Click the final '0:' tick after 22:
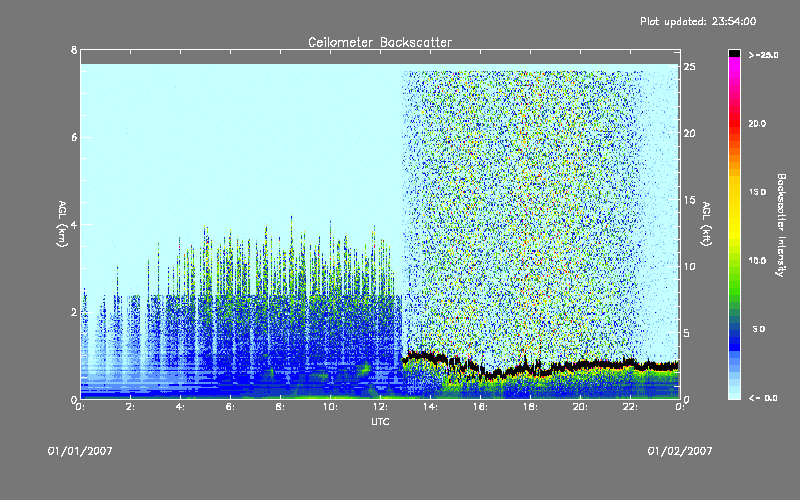This screenshot has width=800, height=500. [680, 407]
